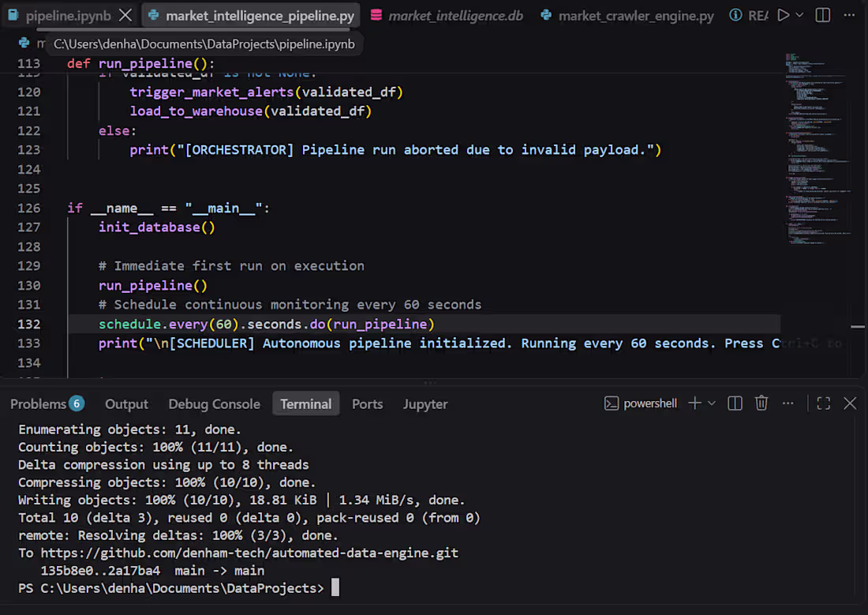
Task: Click init_database() call on line 127
Action: pyautogui.click(x=157, y=227)
